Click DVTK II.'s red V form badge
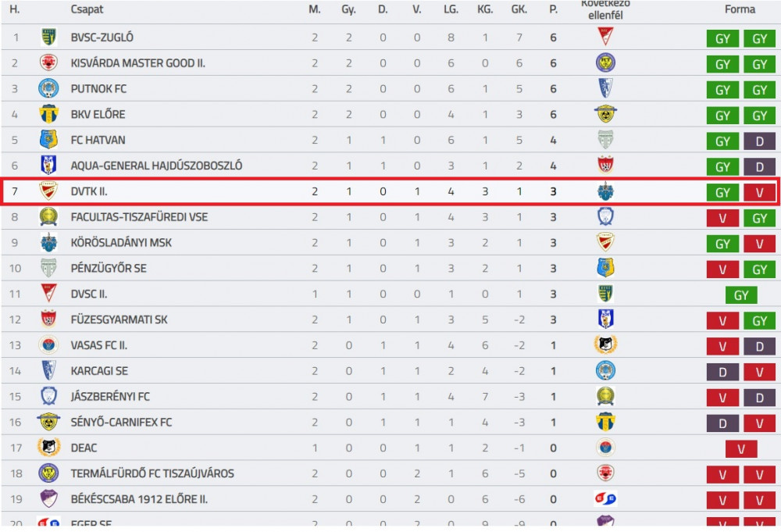781x532 pixels. pyautogui.click(x=760, y=192)
